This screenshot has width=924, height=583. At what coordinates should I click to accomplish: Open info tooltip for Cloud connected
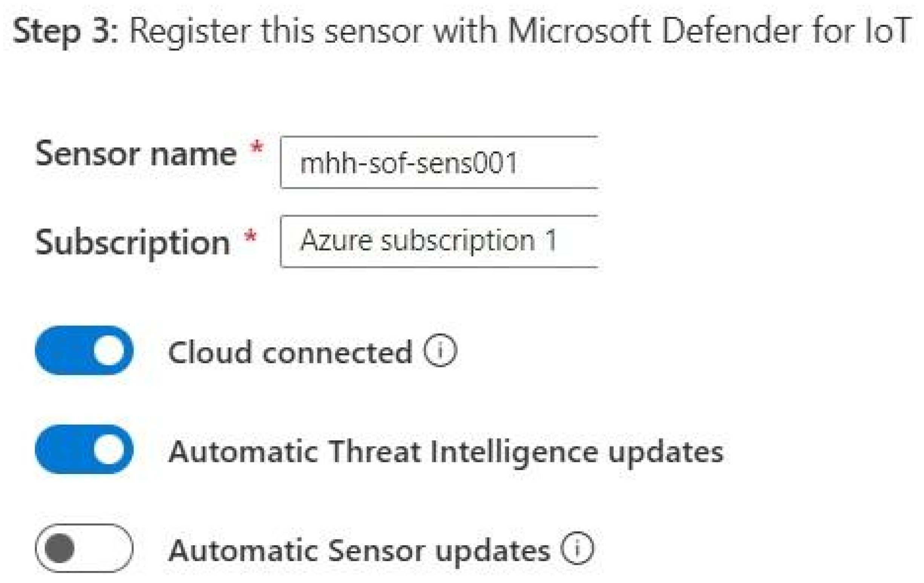(x=440, y=350)
